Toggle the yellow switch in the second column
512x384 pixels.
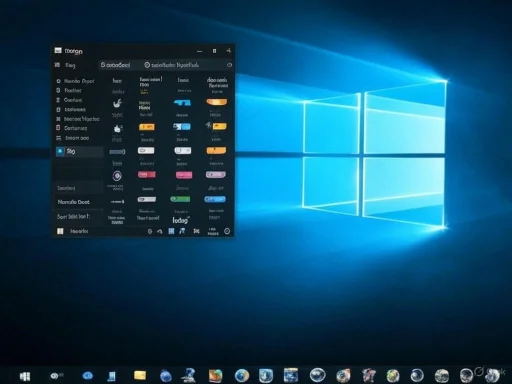[147, 127]
